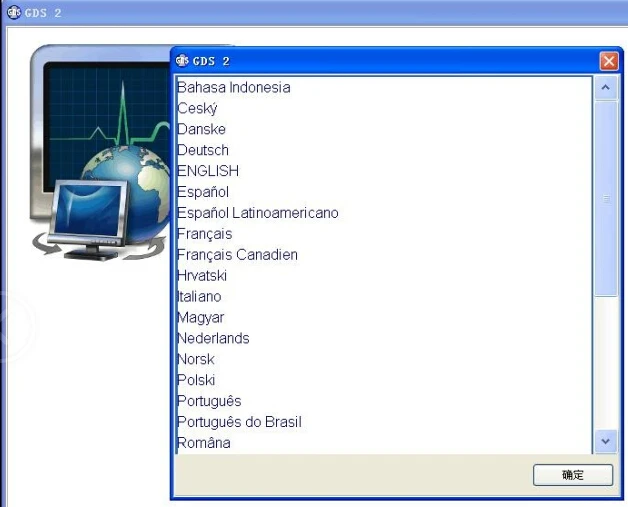Click the language list scroll up arrow
The image size is (628, 507).
(x=606, y=87)
